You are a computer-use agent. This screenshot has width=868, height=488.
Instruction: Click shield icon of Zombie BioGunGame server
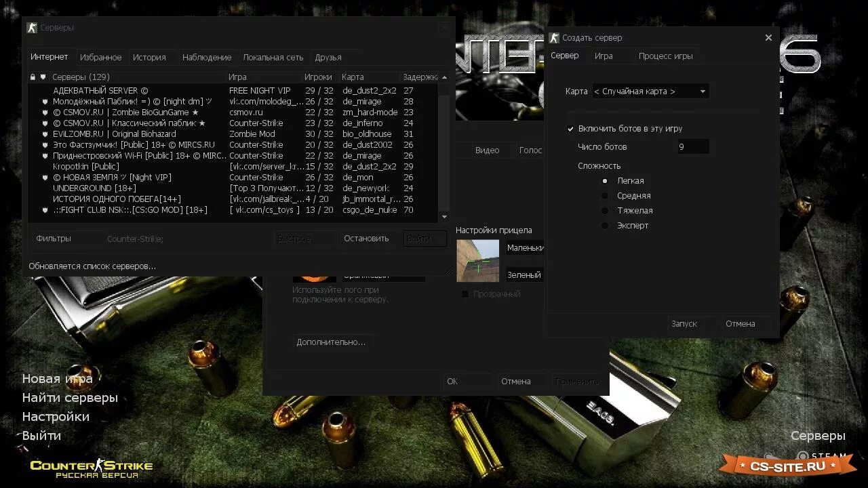tap(45, 113)
